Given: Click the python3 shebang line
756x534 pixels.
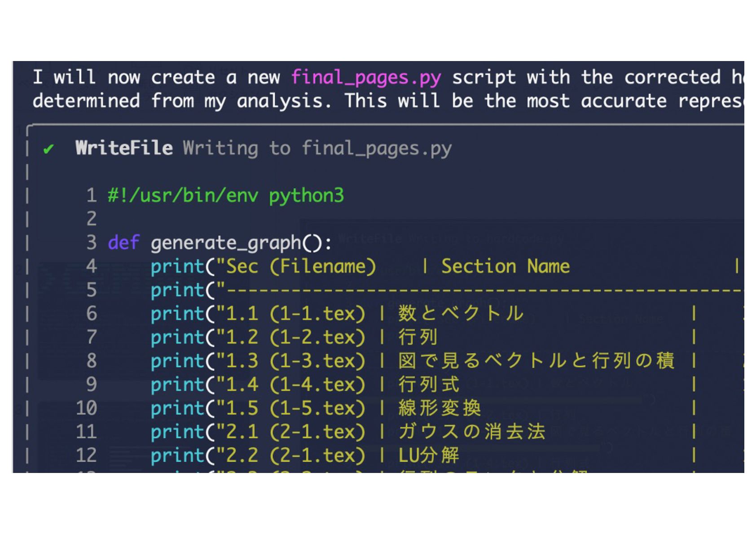Looking at the screenshot, I should coord(225,196).
